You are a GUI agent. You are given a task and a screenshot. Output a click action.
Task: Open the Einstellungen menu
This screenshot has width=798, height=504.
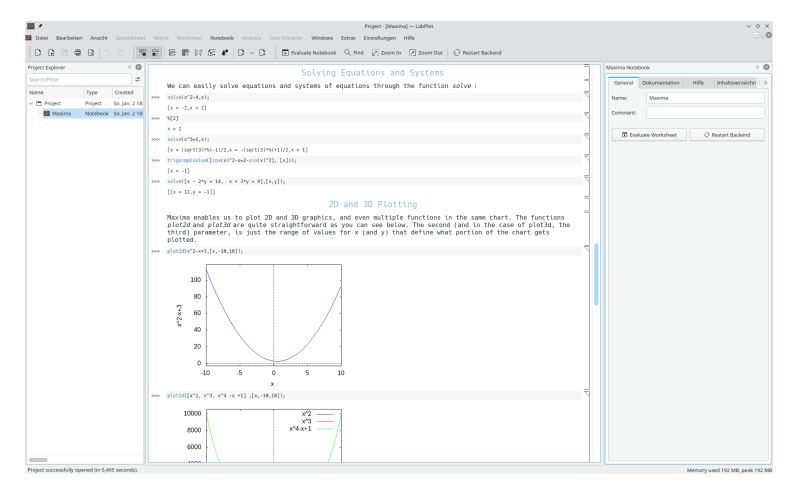379,38
